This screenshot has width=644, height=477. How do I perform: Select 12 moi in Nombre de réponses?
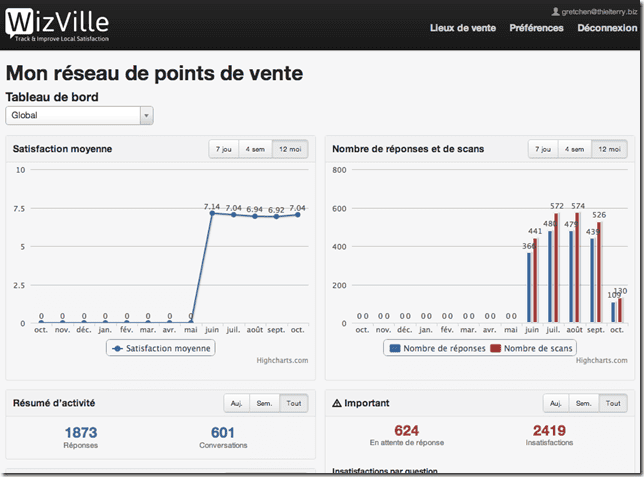pos(610,149)
